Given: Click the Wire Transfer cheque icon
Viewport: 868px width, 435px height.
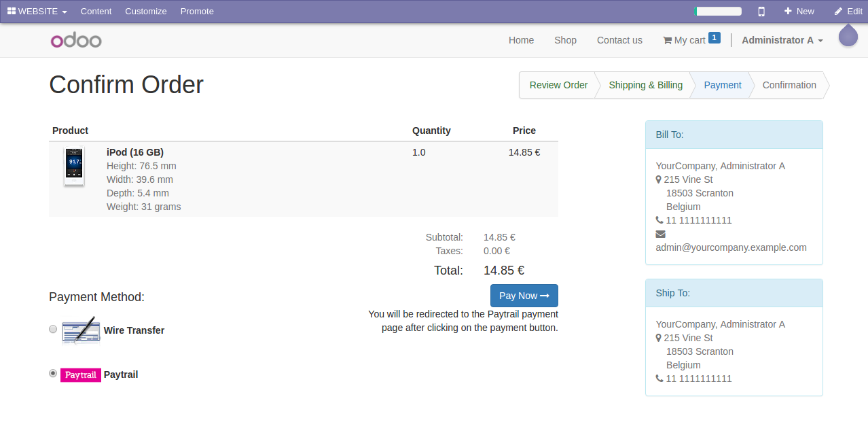Looking at the screenshot, I should click(81, 330).
